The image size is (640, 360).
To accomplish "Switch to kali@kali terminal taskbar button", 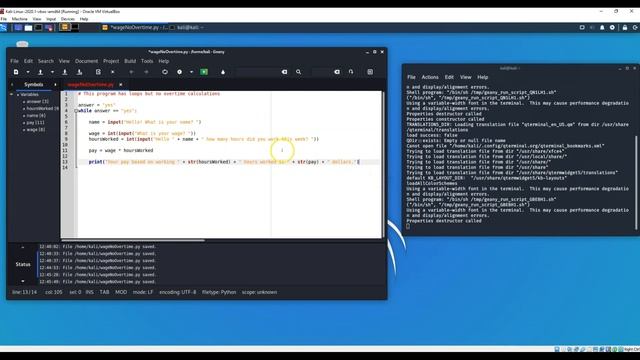I will coord(187,27).
